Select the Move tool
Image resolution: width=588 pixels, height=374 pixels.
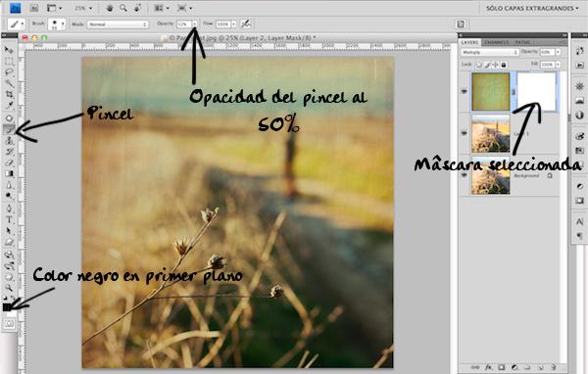[9, 50]
